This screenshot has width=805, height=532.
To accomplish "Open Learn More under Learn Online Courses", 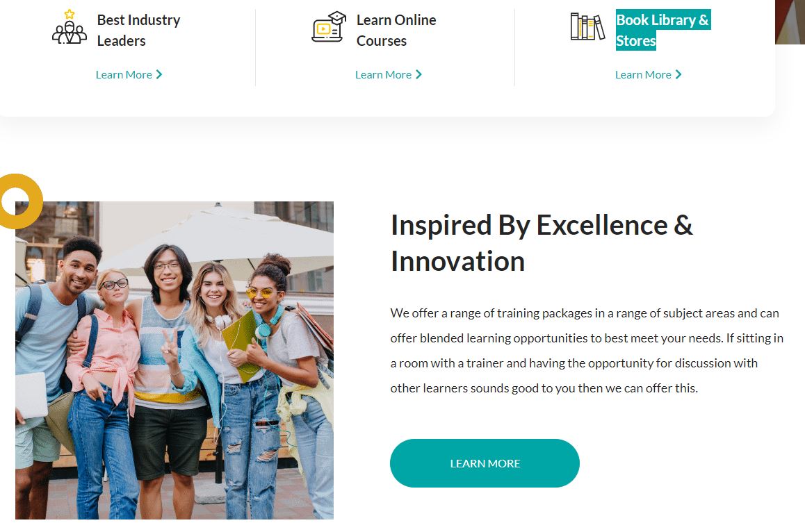I will (x=383, y=74).
